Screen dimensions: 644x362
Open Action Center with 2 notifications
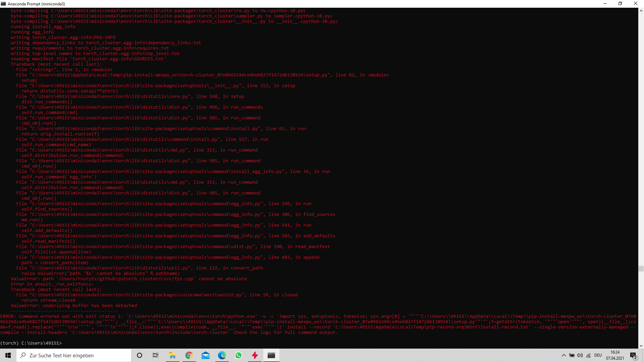pyautogui.click(x=634, y=355)
